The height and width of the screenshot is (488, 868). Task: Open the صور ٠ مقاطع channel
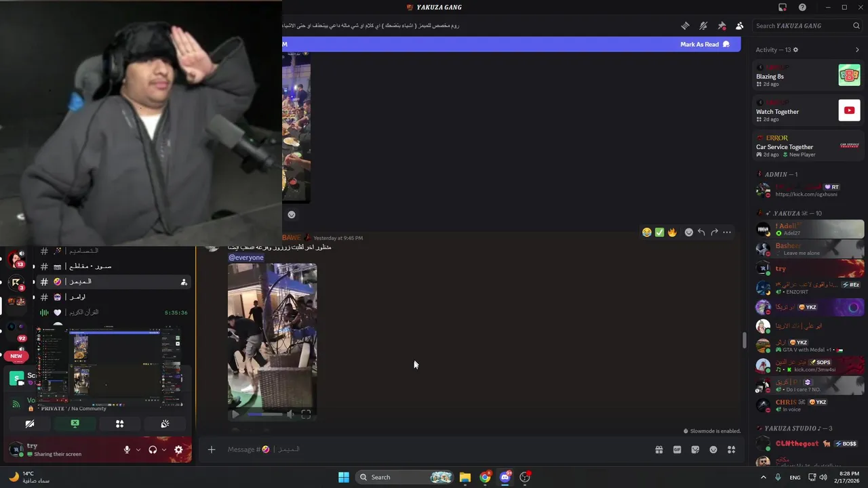114,266
